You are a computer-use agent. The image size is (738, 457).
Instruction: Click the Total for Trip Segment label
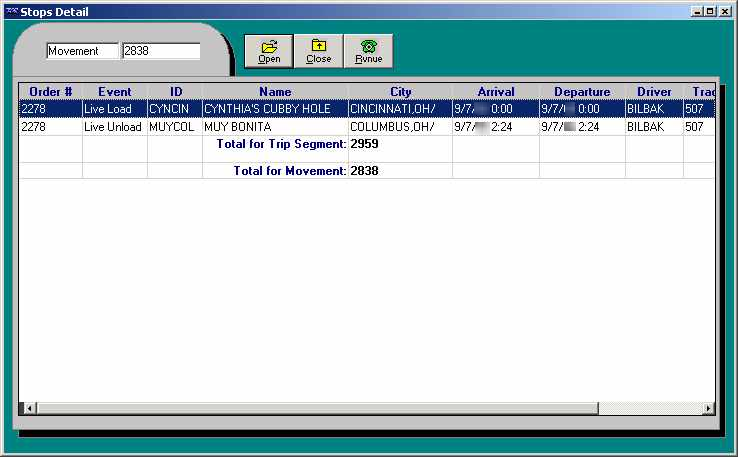(281, 144)
